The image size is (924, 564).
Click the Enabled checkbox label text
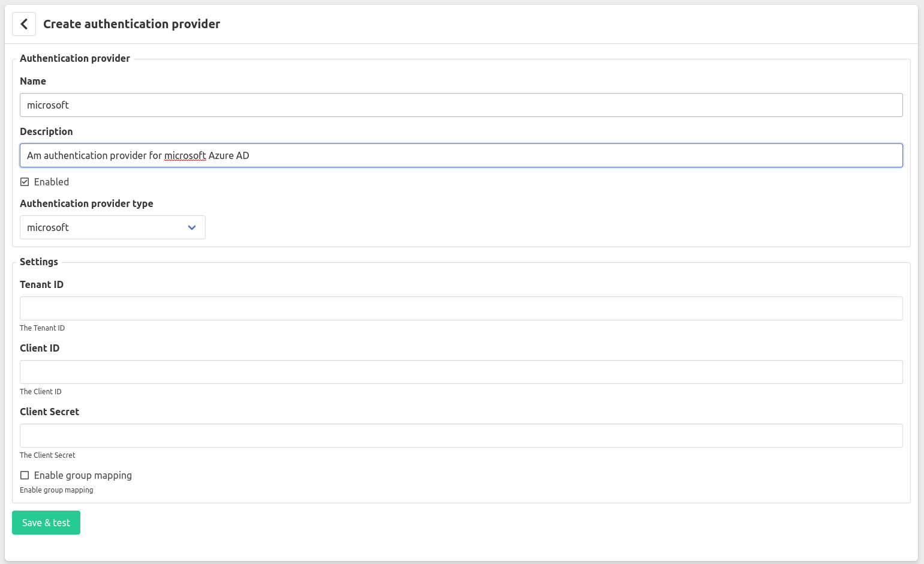[52, 182]
